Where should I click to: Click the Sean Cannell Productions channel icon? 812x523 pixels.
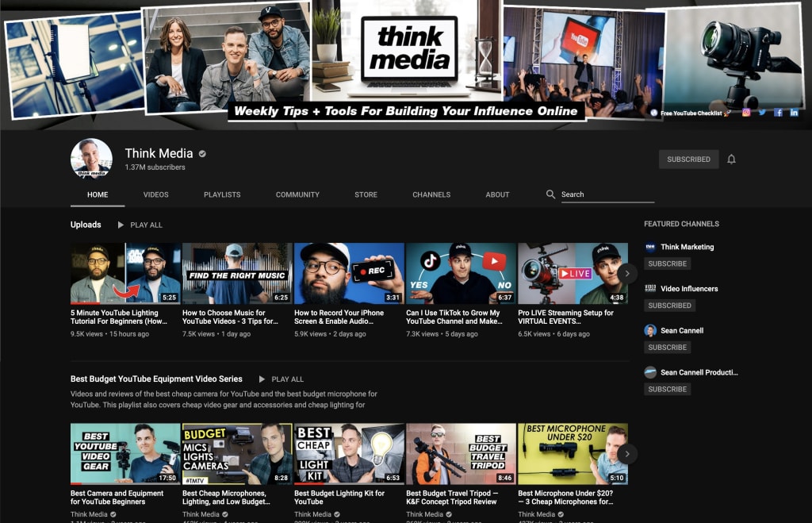[x=650, y=372]
